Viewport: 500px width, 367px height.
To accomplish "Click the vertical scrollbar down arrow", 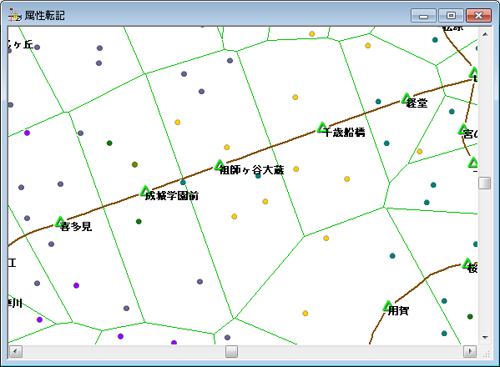I will coord(485,338).
